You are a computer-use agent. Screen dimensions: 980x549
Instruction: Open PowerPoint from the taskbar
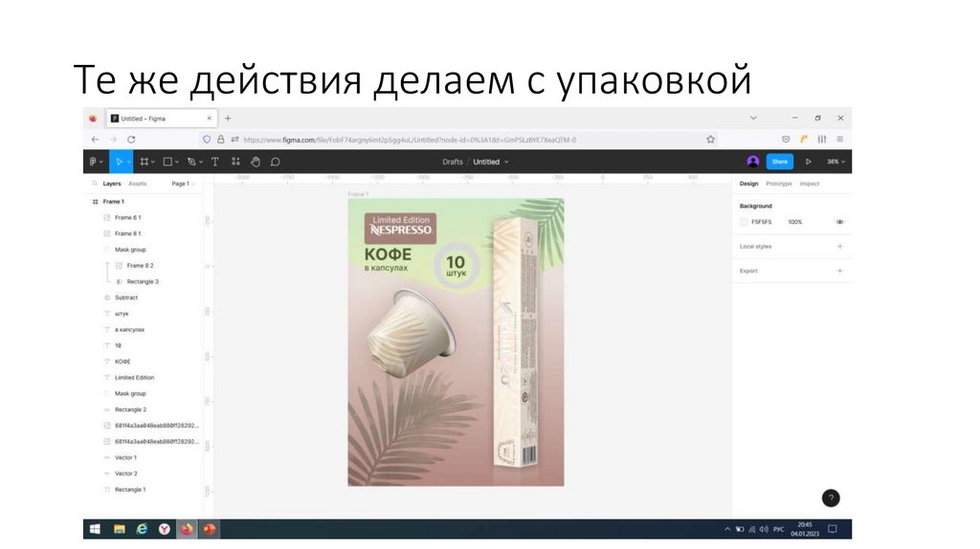click(x=210, y=529)
